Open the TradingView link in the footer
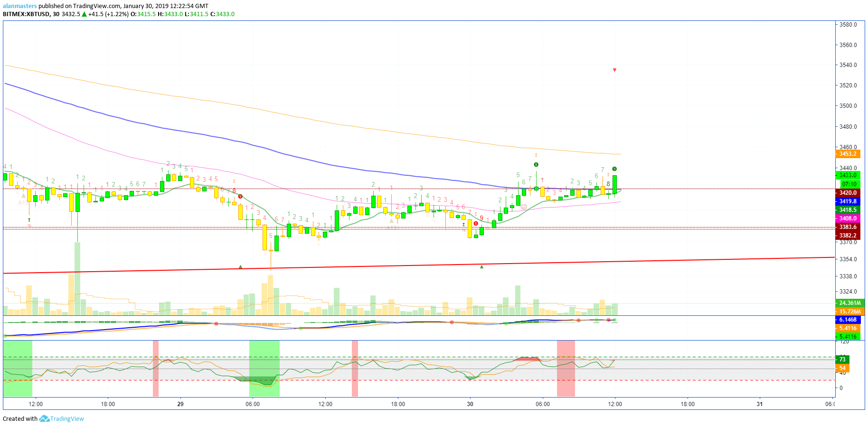The image size is (868, 427). [x=67, y=419]
